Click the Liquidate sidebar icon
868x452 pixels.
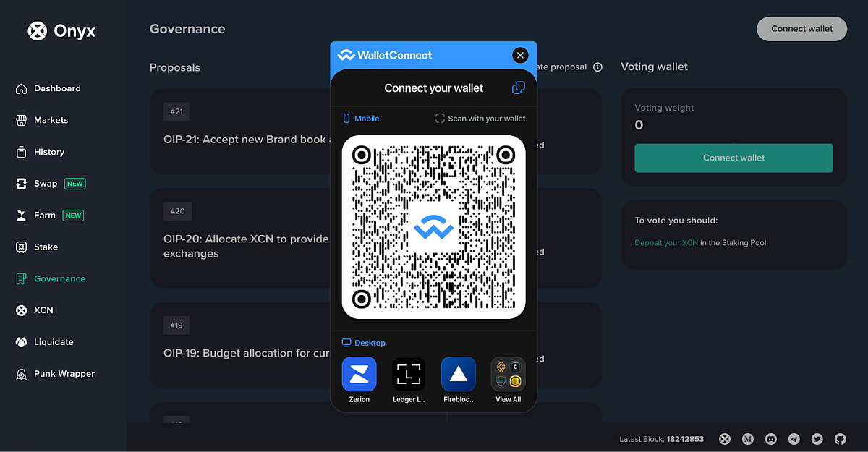[x=54, y=341]
